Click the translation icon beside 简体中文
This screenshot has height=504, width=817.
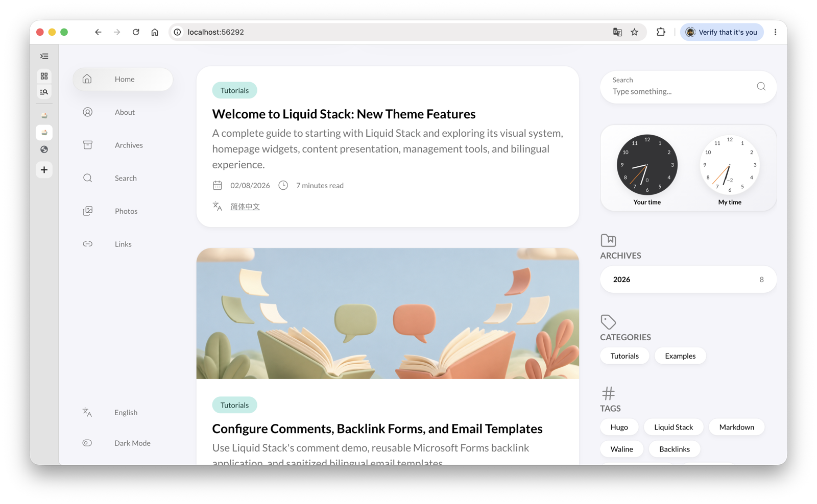pos(218,207)
